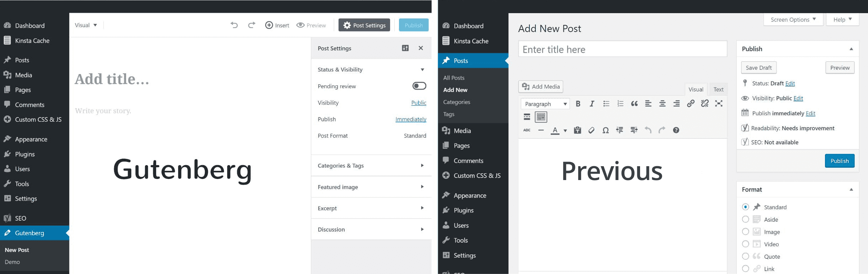Open Gutenberg menu in left sidebar
Viewport: 868px width, 274px height.
click(x=34, y=233)
